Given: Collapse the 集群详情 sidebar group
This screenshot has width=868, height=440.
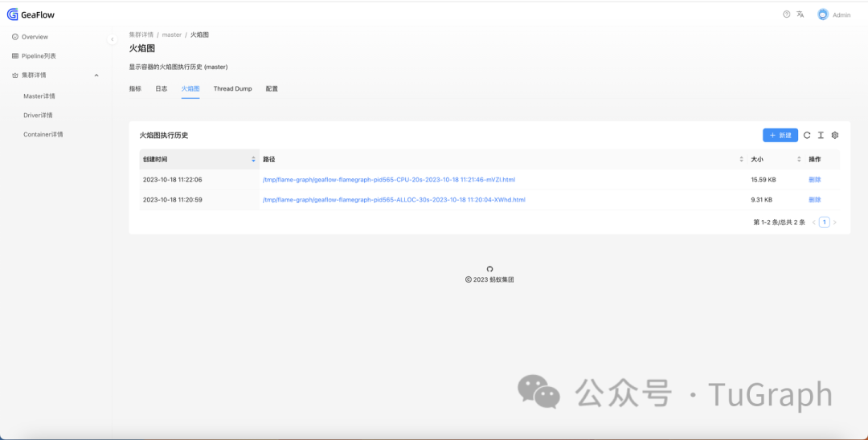Looking at the screenshot, I should tap(96, 75).
